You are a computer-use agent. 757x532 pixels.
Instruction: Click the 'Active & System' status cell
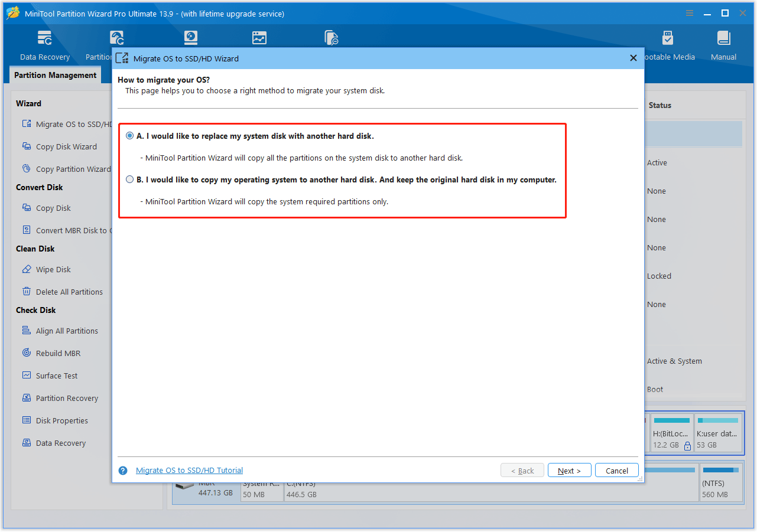674,361
